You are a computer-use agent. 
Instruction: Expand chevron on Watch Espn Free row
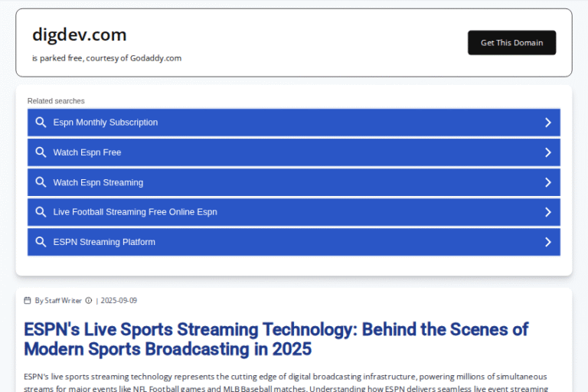[547, 152]
